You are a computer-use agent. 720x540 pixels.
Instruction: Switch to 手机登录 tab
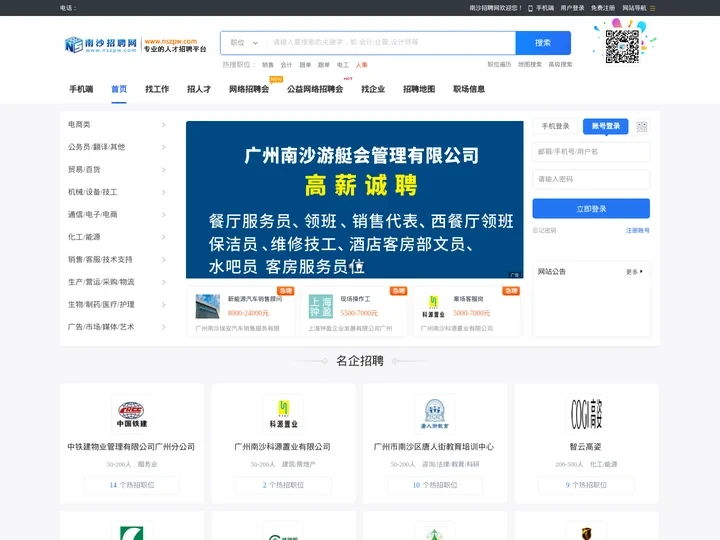[555, 126]
